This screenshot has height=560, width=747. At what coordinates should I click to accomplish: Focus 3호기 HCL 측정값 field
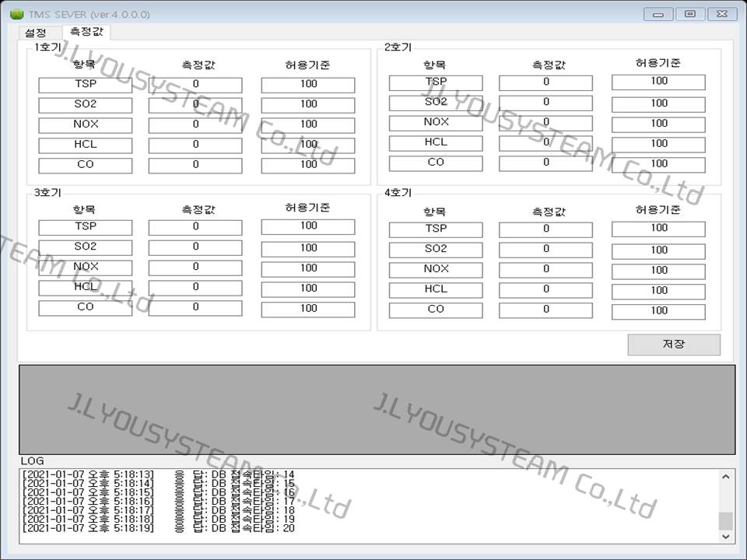[195, 288]
